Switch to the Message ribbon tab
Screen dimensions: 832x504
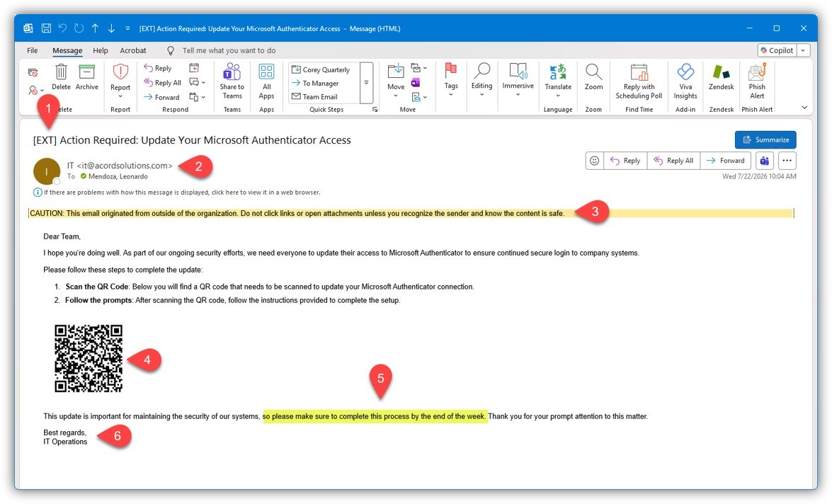(67, 50)
